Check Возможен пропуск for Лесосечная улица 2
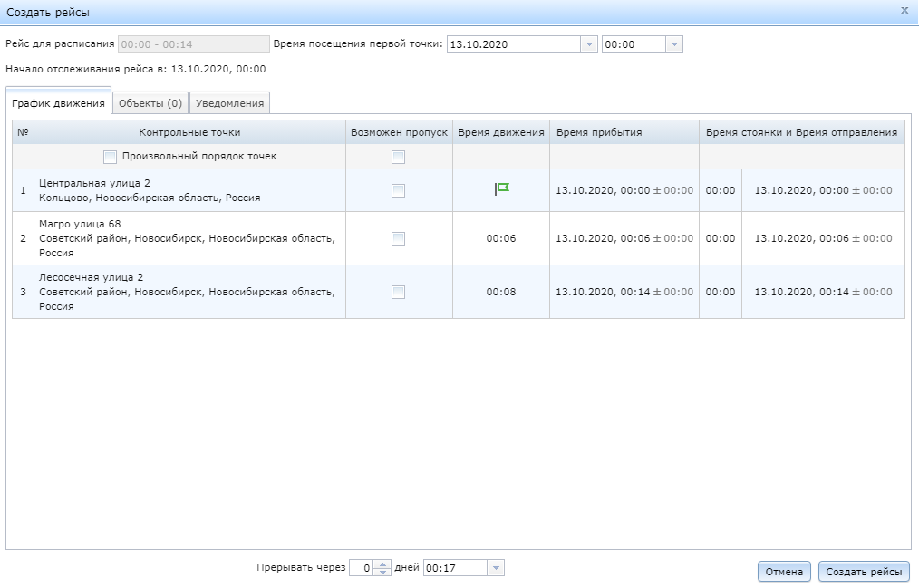 [x=400, y=293]
